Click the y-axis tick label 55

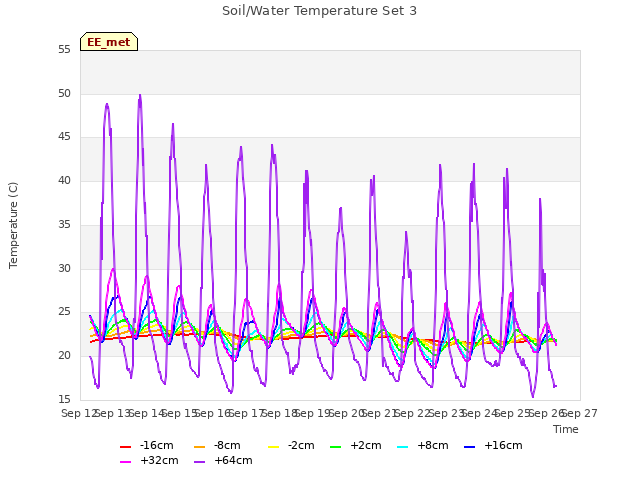point(64,49)
